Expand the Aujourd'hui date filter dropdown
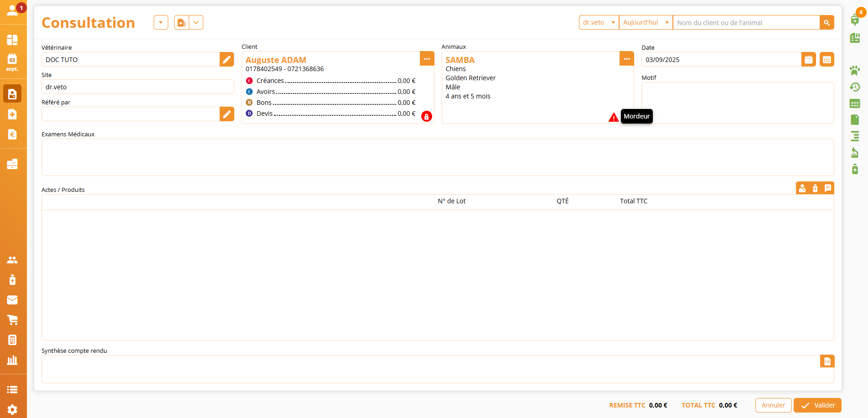 pos(646,22)
